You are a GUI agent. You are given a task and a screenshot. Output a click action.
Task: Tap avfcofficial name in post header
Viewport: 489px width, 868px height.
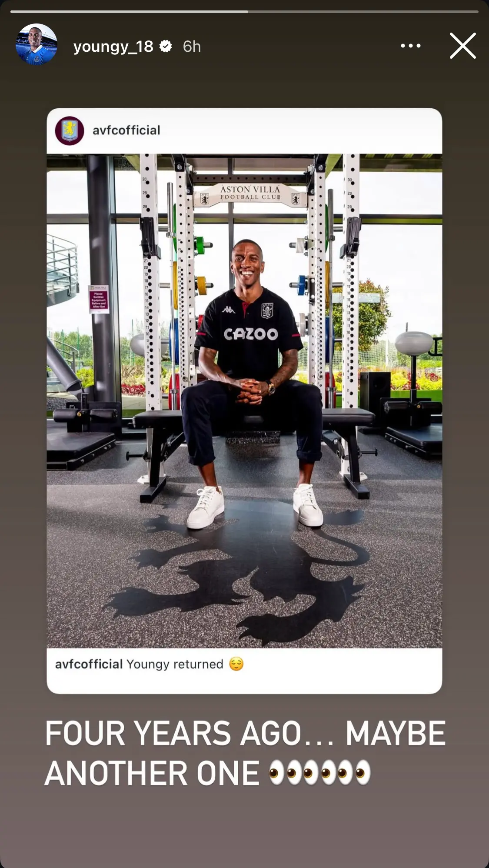(126, 130)
